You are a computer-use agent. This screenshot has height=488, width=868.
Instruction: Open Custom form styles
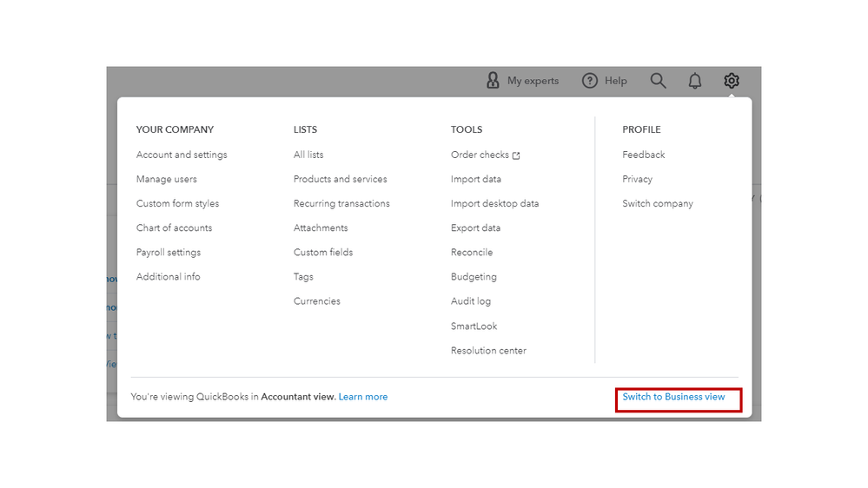coord(177,203)
